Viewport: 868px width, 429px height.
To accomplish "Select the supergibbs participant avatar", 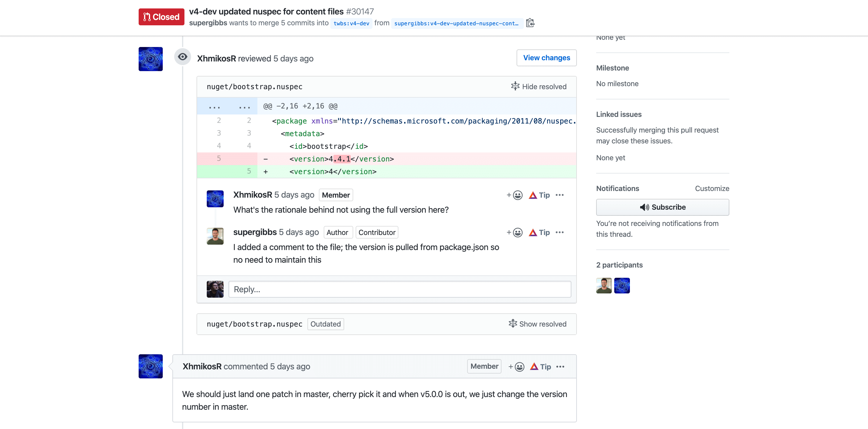I will [x=604, y=286].
